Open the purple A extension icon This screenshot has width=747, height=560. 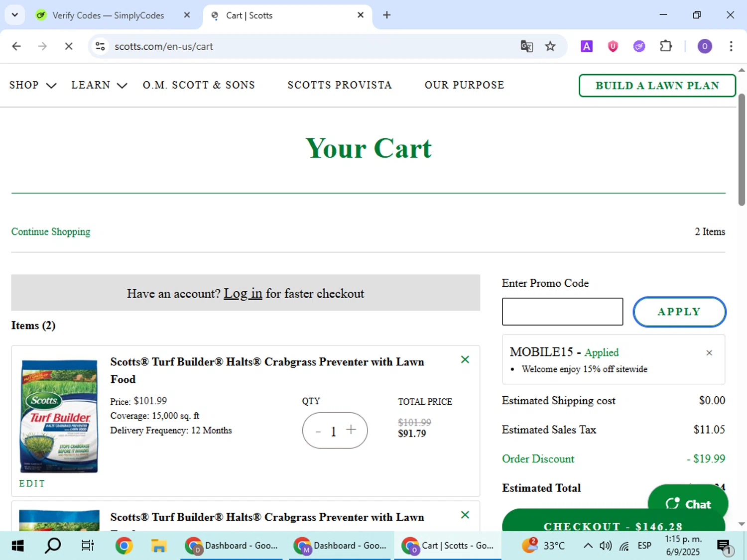coord(587,46)
